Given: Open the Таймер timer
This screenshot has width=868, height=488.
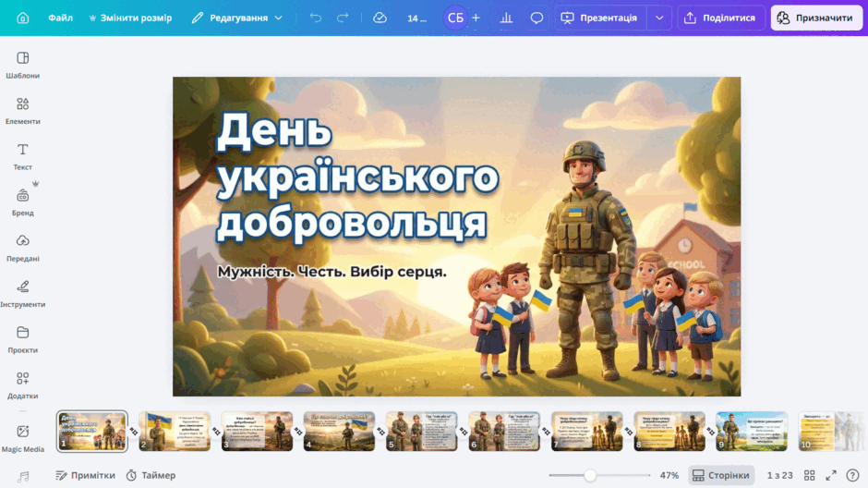Looking at the screenshot, I should pos(151,475).
